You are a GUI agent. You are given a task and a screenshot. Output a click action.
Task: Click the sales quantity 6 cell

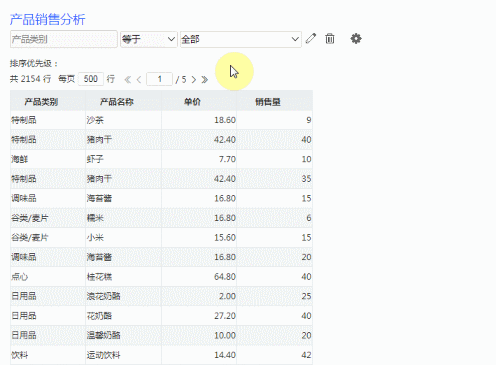[x=274, y=218]
